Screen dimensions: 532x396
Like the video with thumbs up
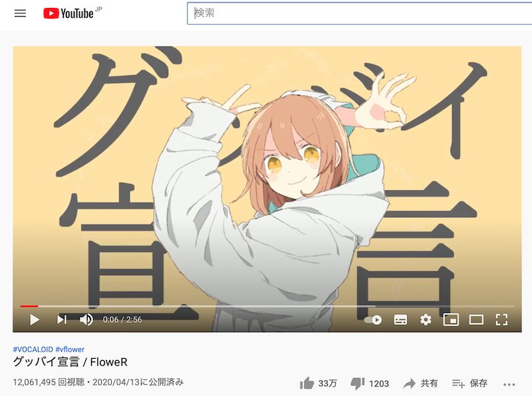pyautogui.click(x=319, y=383)
